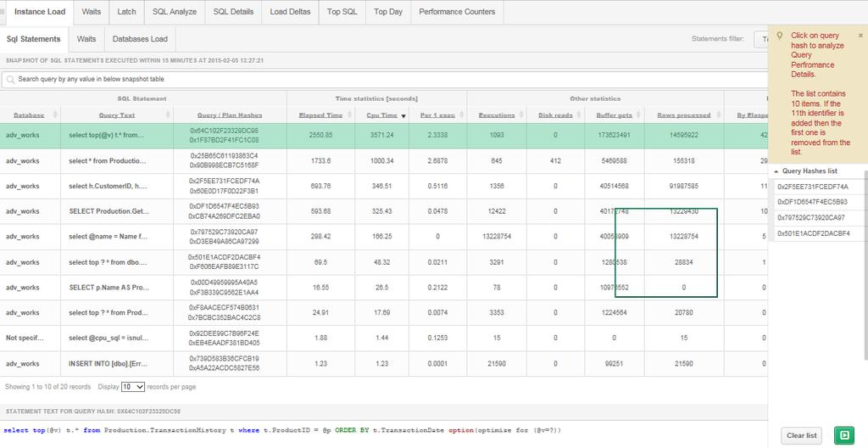Click query hash 0x25B65C61193863C4
Screen dimensions: 868x448
224,156
